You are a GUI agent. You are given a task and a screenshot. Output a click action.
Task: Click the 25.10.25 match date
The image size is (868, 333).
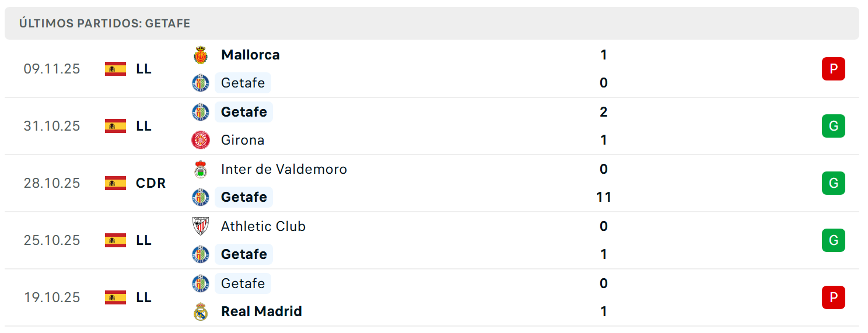[x=52, y=240]
